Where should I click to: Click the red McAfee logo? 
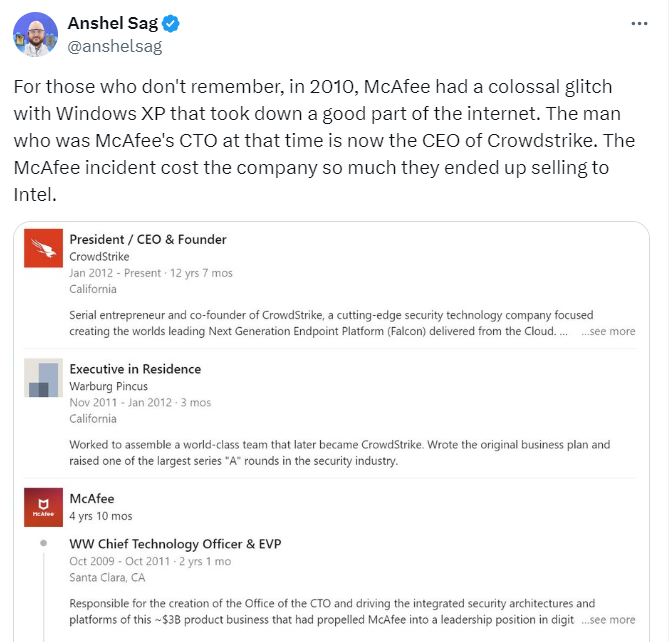coord(43,507)
